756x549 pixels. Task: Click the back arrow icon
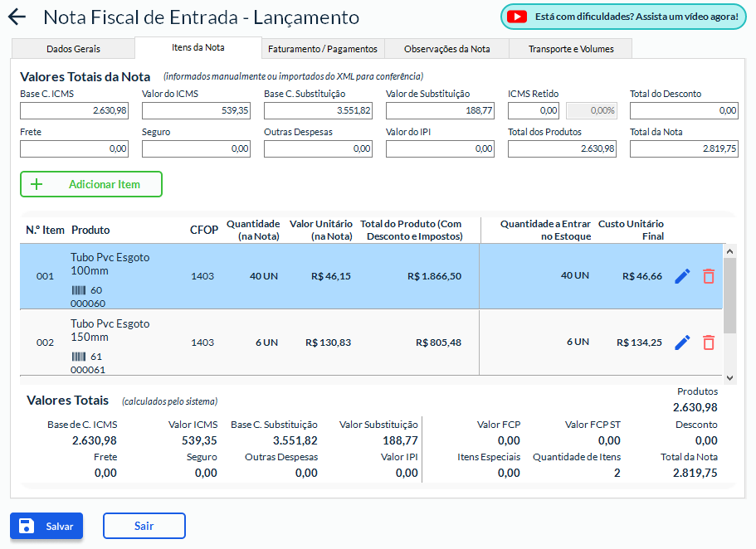pyautogui.click(x=17, y=17)
